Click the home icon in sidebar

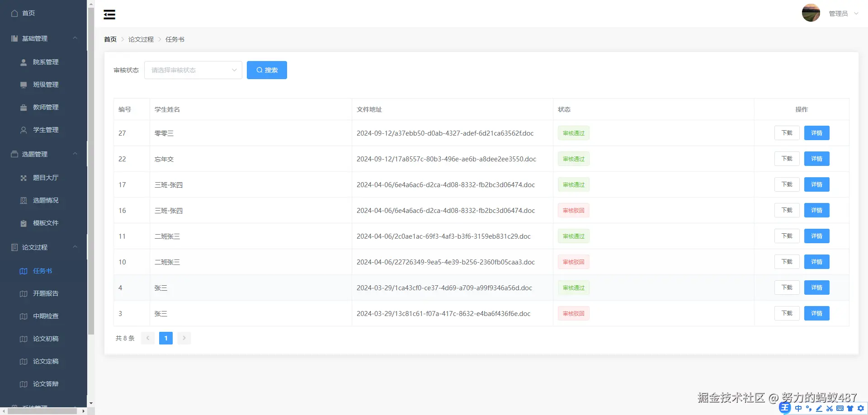point(14,13)
